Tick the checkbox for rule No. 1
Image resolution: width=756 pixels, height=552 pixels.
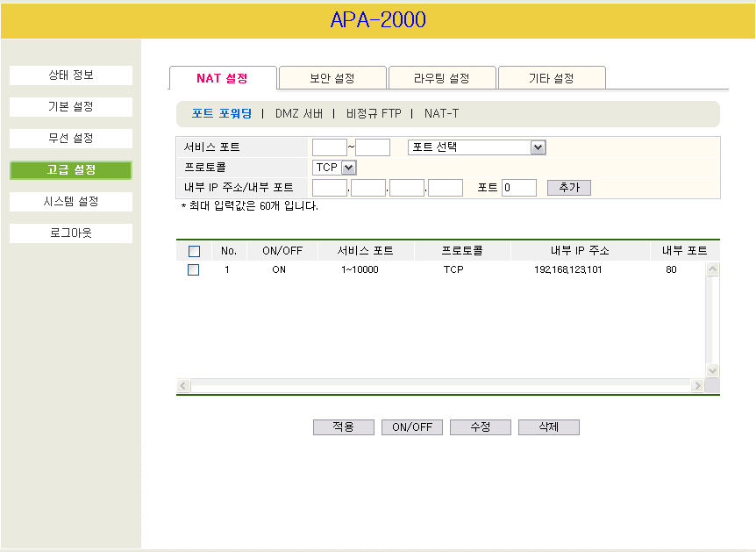[x=194, y=270]
